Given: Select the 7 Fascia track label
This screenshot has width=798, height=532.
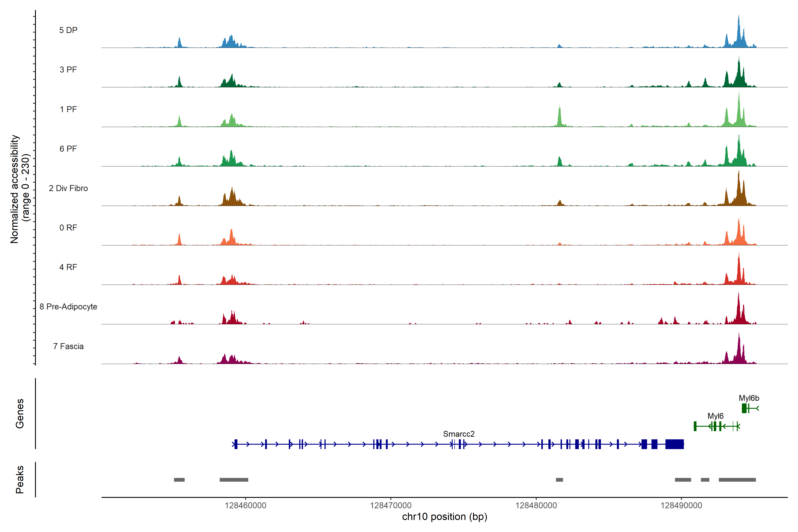Looking at the screenshot, I should tap(68, 346).
